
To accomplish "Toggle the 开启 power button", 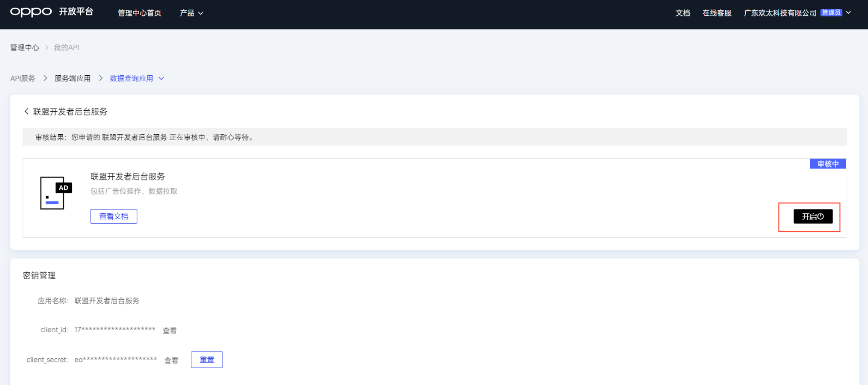I will (812, 216).
